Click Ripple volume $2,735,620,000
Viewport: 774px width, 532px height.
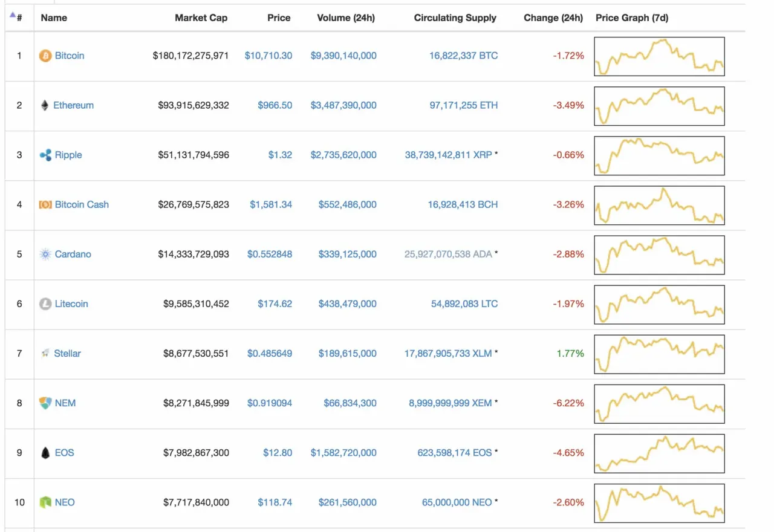(343, 155)
